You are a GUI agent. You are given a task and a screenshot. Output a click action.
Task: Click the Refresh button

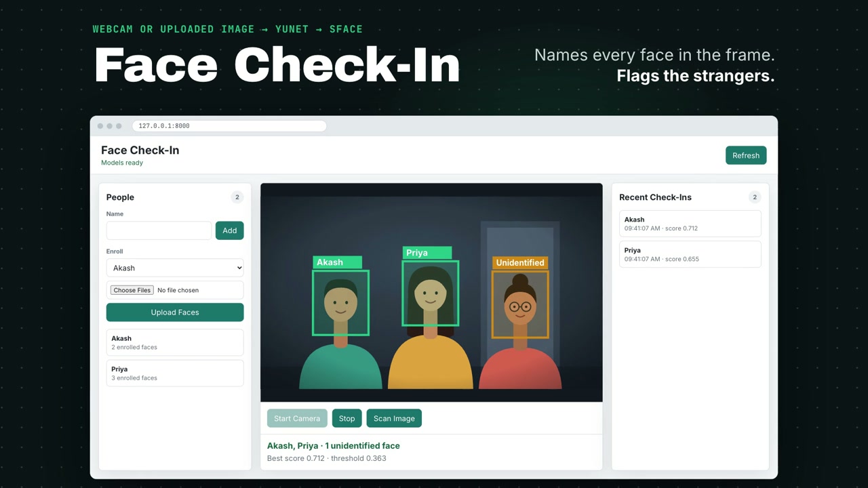746,155
